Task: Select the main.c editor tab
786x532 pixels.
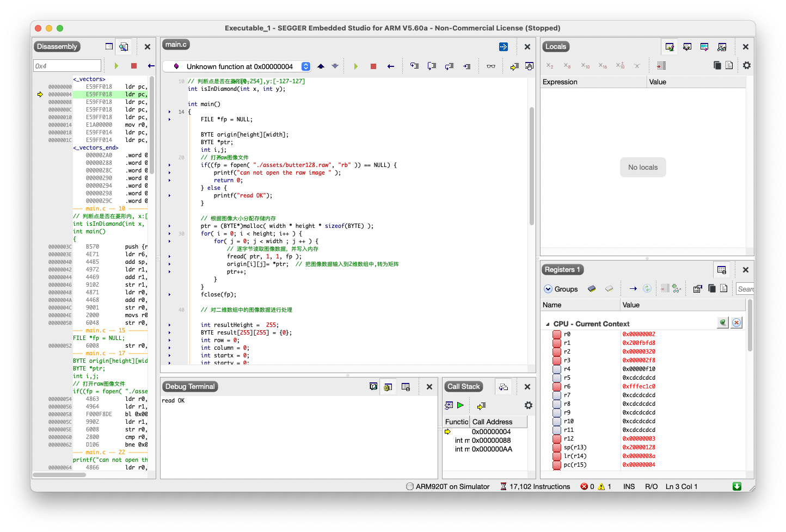Action: pos(176,45)
